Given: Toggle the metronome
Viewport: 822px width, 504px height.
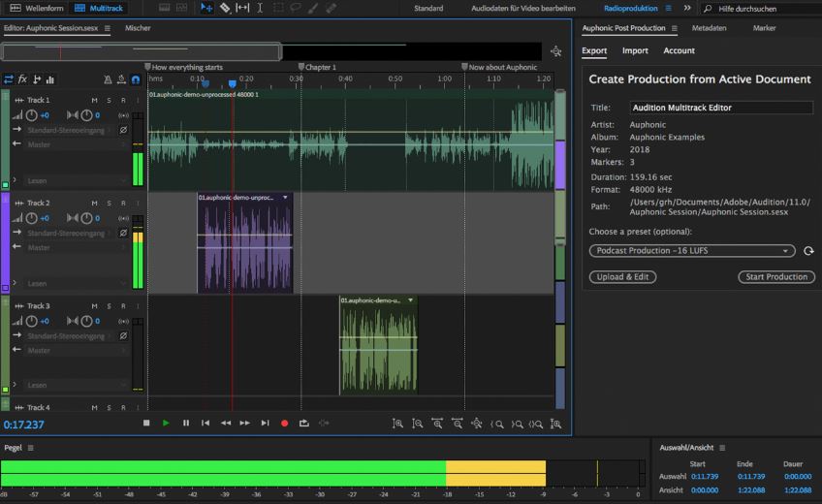Looking at the screenshot, I should (108, 79).
